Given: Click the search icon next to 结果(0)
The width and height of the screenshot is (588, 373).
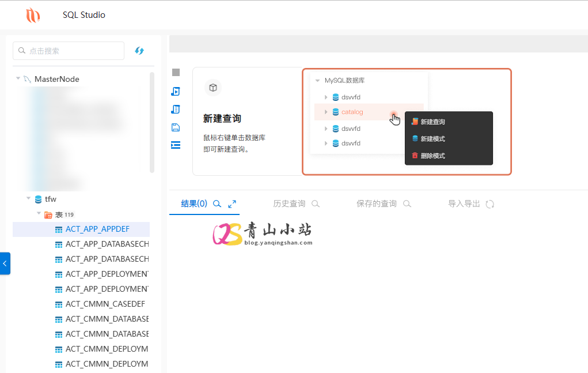Looking at the screenshot, I should (x=217, y=204).
